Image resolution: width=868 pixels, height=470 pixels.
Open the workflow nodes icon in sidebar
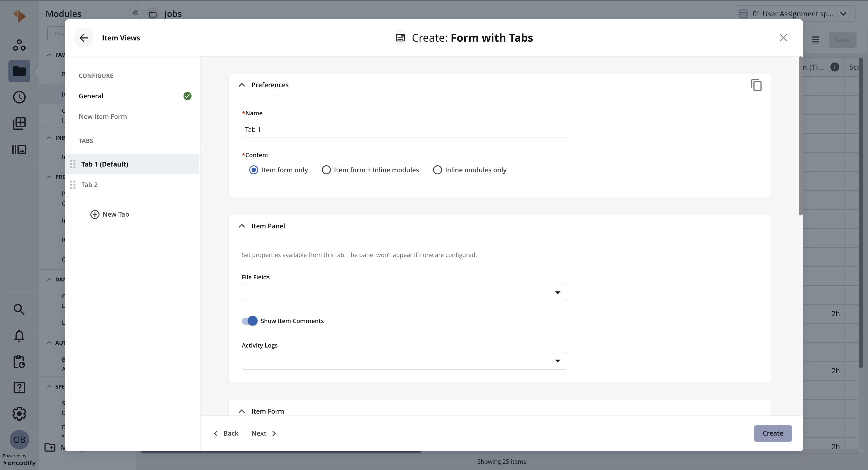(x=19, y=45)
